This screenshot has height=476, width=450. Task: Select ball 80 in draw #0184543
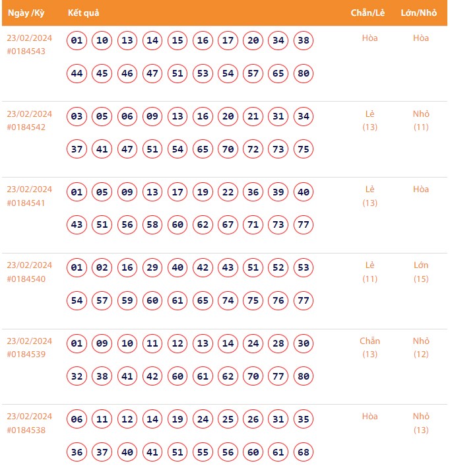pos(304,73)
